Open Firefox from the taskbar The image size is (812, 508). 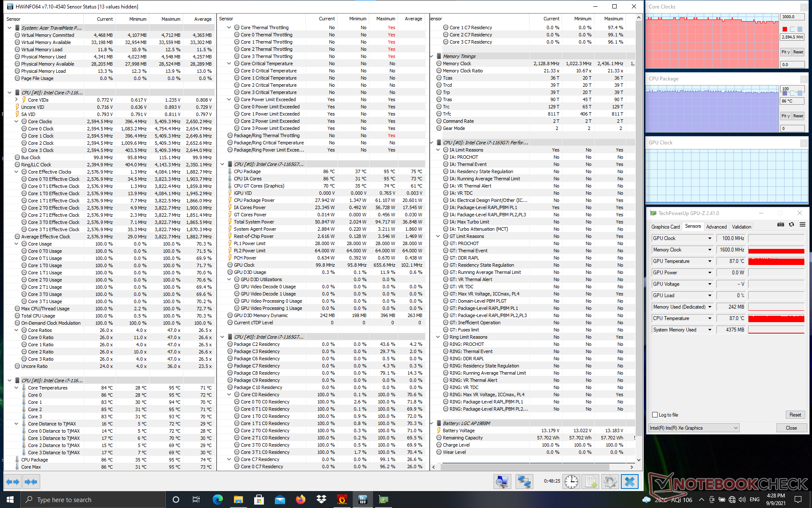(300, 500)
